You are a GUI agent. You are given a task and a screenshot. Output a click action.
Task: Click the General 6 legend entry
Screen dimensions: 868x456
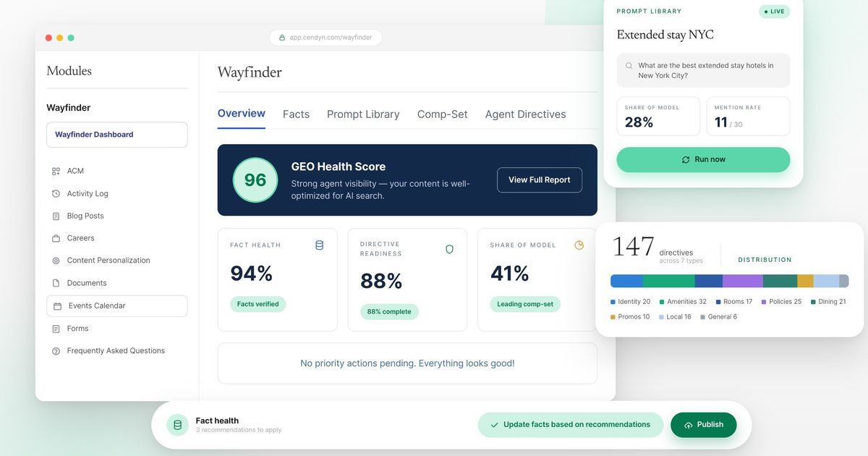coord(719,317)
